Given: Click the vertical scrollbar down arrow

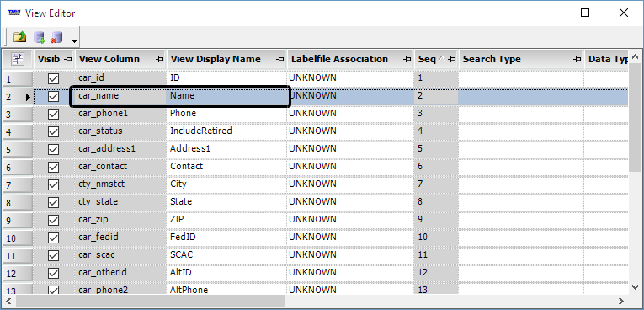Looking at the screenshot, I should click(x=635, y=287).
